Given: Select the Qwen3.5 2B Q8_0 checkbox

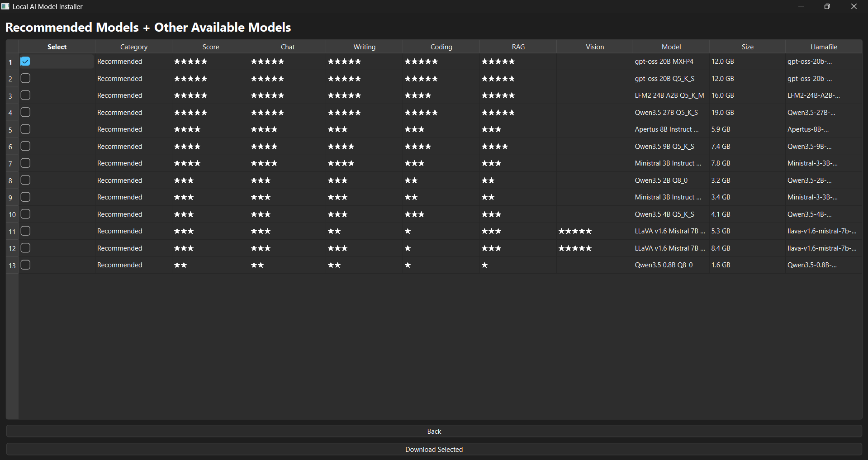Looking at the screenshot, I should 25,180.
